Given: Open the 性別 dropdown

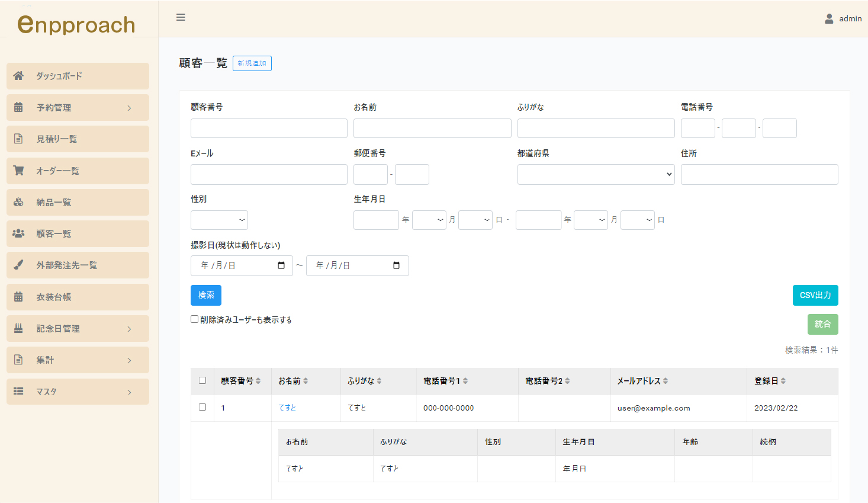Looking at the screenshot, I should [219, 220].
